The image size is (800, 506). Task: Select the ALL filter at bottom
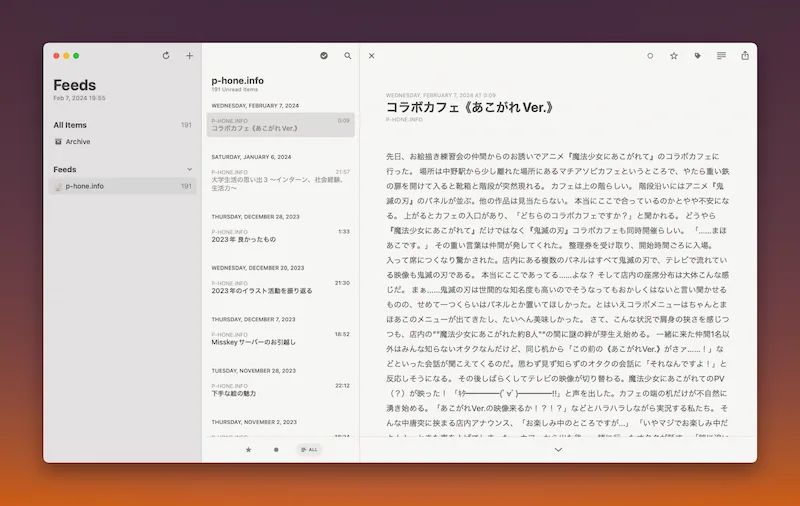tap(309, 450)
